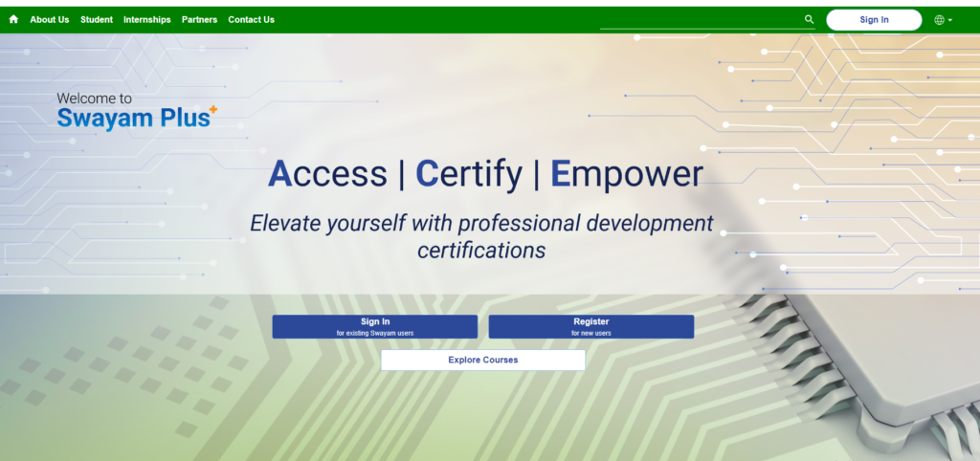The width and height of the screenshot is (980, 461).
Task: Click the Explore Courses button
Action: pos(483,360)
